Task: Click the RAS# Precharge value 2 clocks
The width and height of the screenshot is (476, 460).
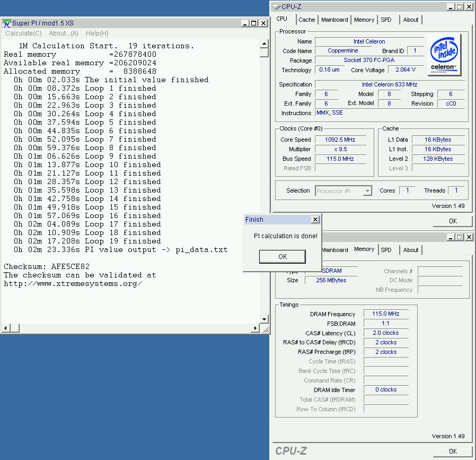Action: [386, 352]
